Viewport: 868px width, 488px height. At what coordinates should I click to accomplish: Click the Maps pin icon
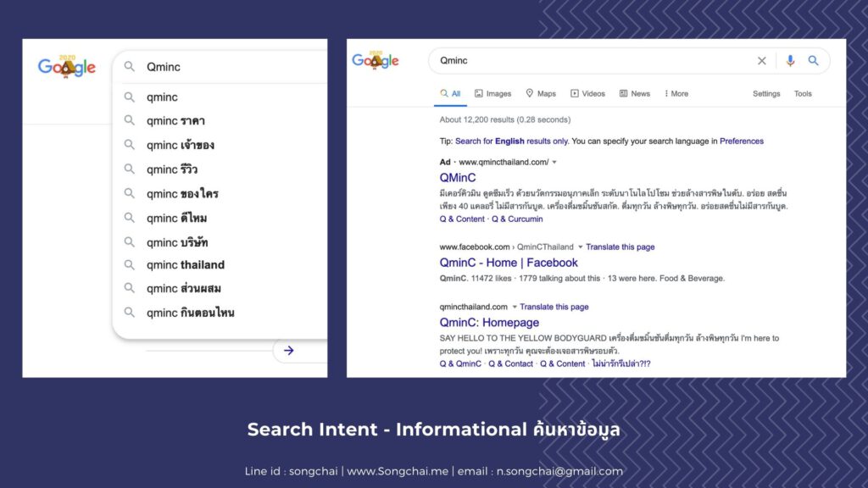point(529,93)
